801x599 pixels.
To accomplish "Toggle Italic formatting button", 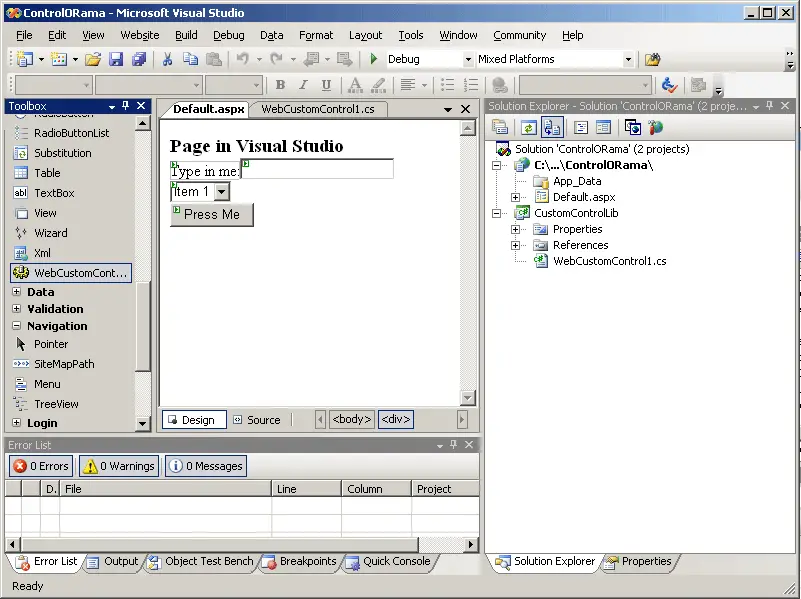I will [303, 85].
